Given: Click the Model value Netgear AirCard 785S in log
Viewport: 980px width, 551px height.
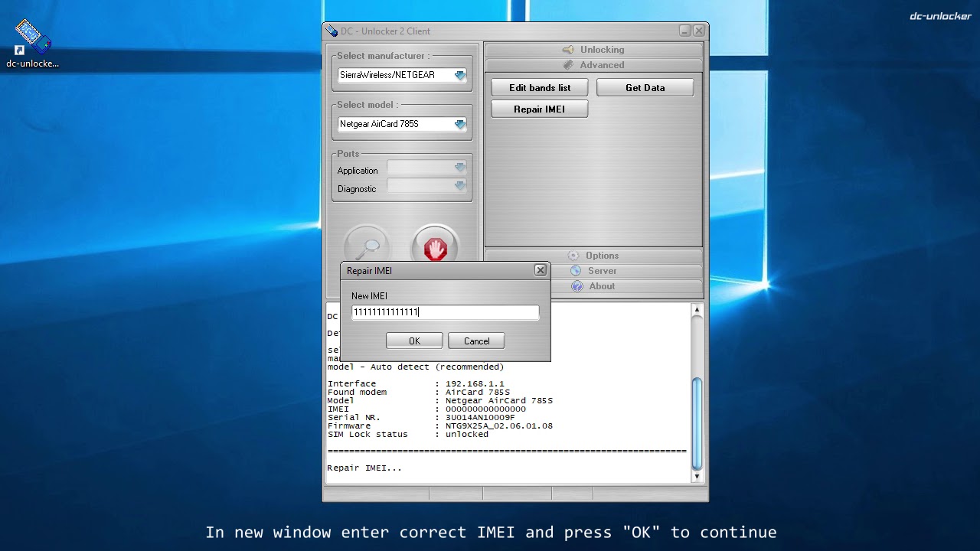Looking at the screenshot, I should pyautogui.click(x=499, y=401).
